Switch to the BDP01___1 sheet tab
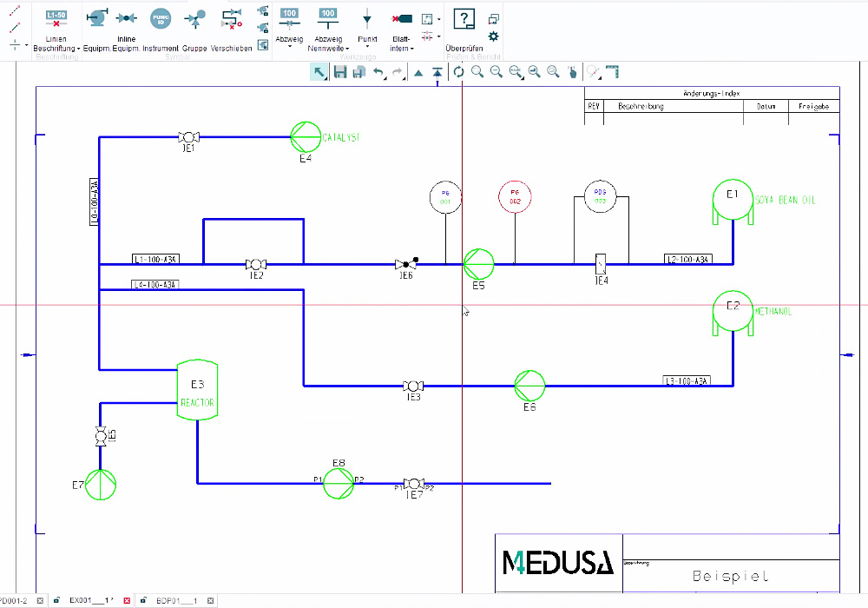Viewport: 868px width, 608px height. [x=176, y=600]
